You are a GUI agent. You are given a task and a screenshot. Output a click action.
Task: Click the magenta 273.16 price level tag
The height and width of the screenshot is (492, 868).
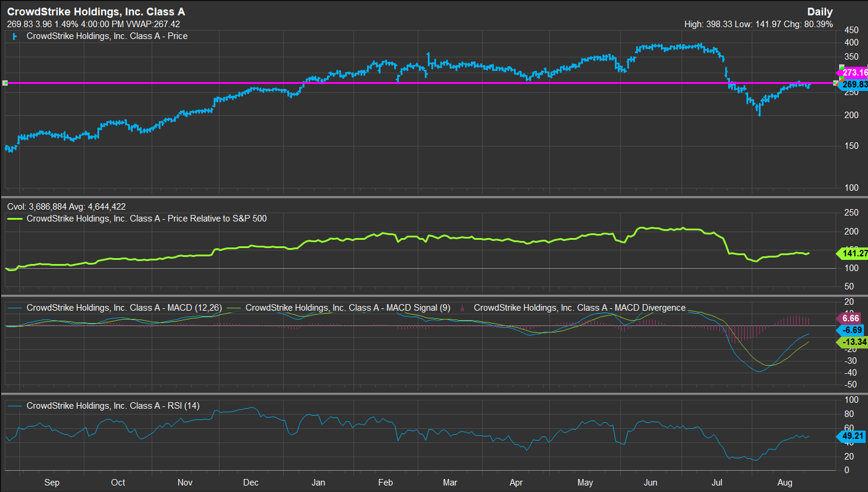pyautogui.click(x=853, y=73)
